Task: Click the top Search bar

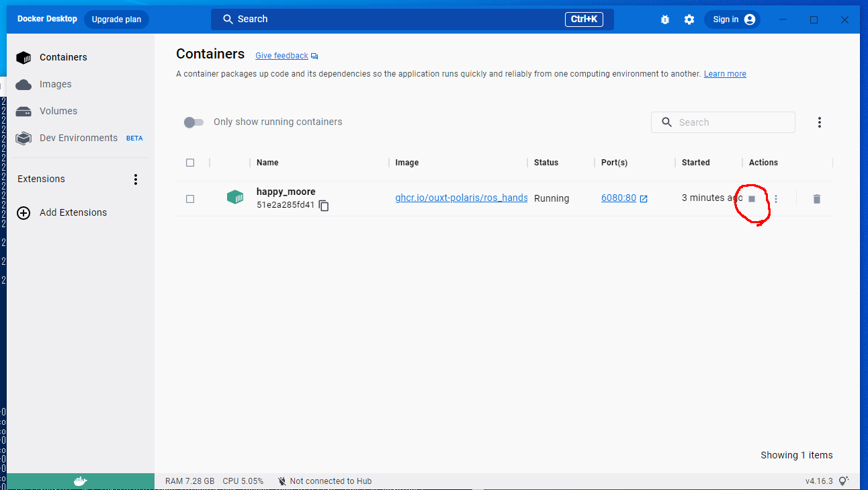Action: point(413,19)
